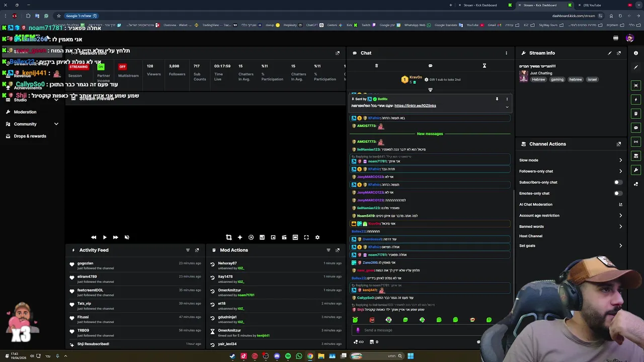The image size is (644, 362).
Task: Pop out the Mod Actions panel
Action: tap(338, 250)
